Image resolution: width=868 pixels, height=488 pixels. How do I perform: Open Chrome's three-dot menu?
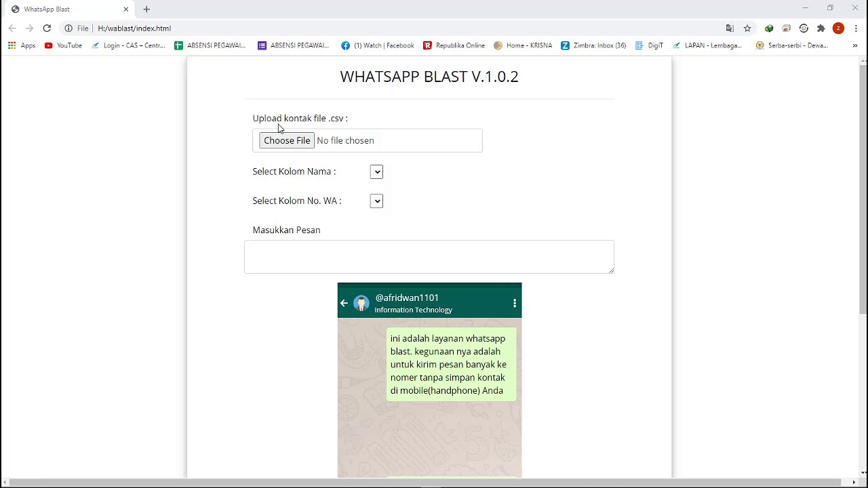pyautogui.click(x=856, y=28)
